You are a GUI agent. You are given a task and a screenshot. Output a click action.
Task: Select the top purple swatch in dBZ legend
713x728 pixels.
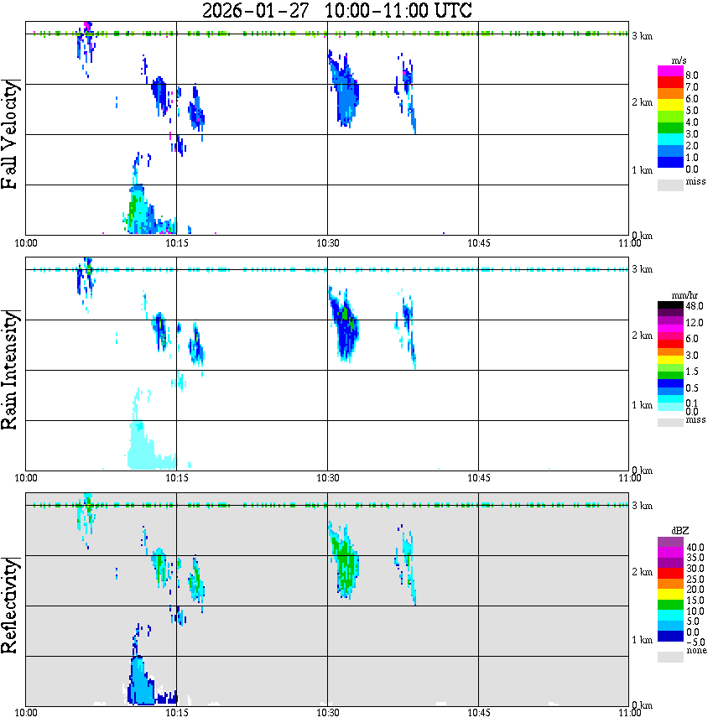point(670,542)
